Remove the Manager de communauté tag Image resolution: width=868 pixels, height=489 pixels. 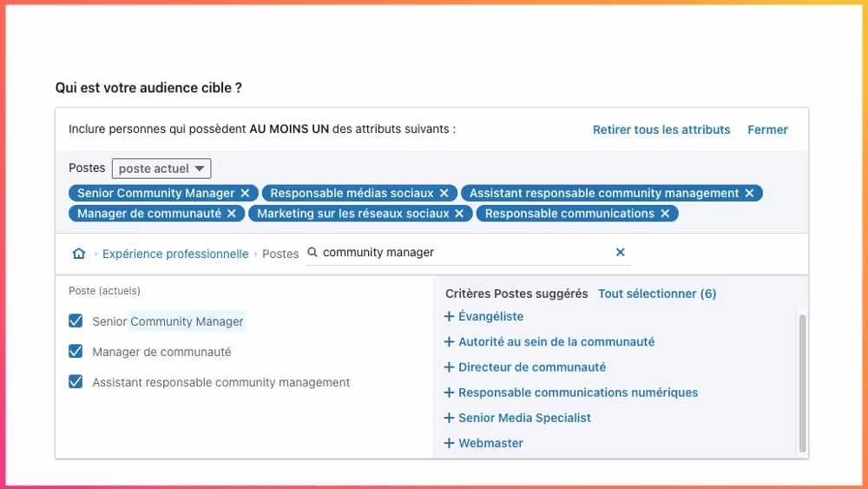[x=232, y=214]
